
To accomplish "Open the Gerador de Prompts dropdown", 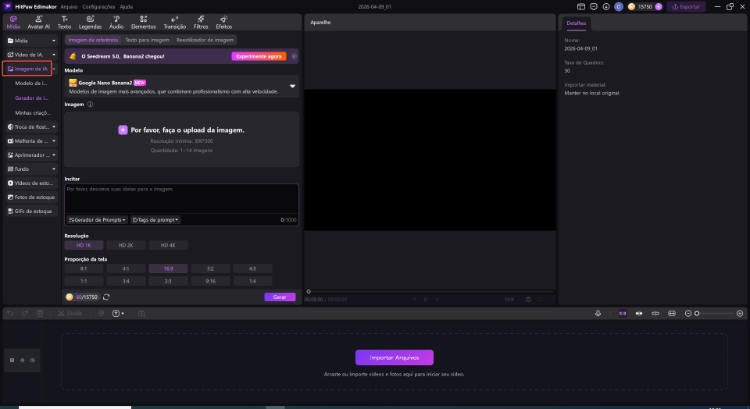I will (x=97, y=219).
